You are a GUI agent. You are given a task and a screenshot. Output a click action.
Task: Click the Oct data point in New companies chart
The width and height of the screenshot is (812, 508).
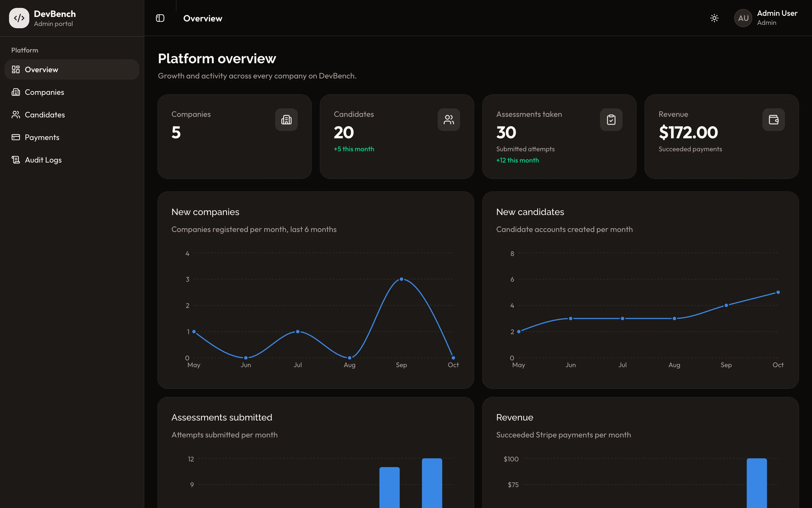(453, 358)
